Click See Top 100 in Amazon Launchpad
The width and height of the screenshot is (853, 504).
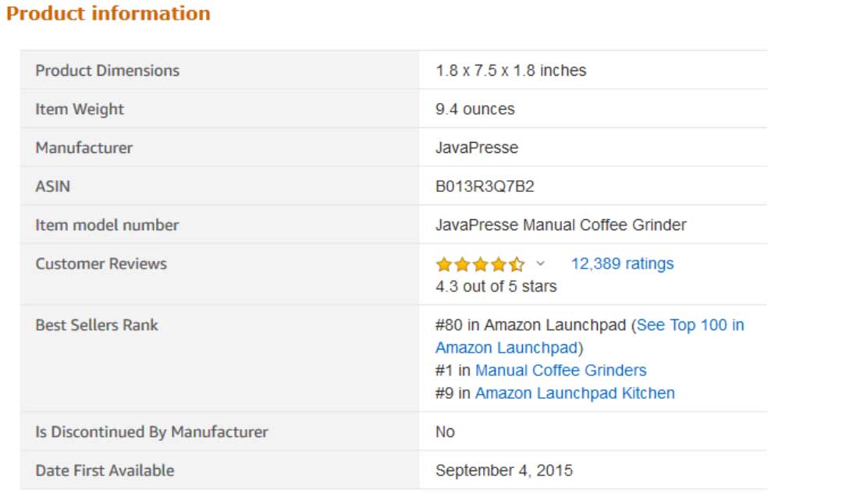pos(690,325)
